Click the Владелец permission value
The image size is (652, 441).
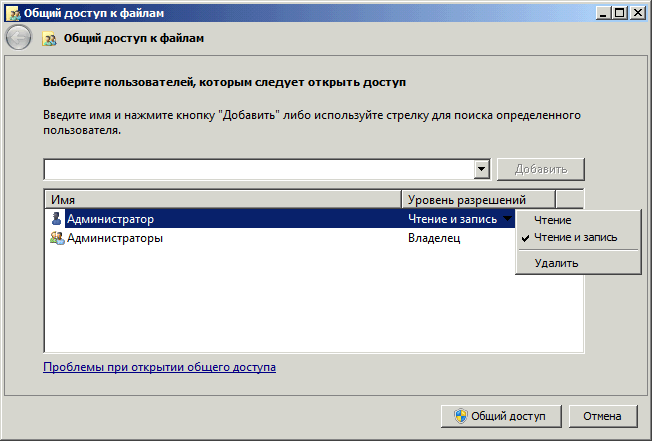click(x=434, y=238)
